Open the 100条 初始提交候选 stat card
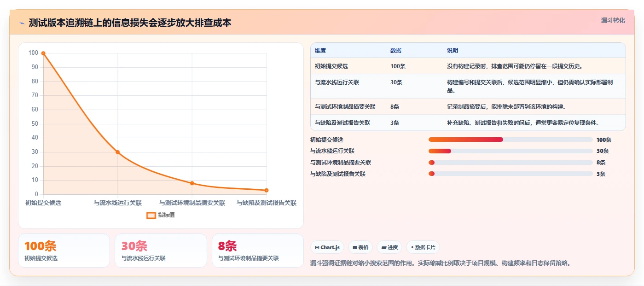The height and width of the screenshot is (286, 644). pyautogui.click(x=64, y=251)
